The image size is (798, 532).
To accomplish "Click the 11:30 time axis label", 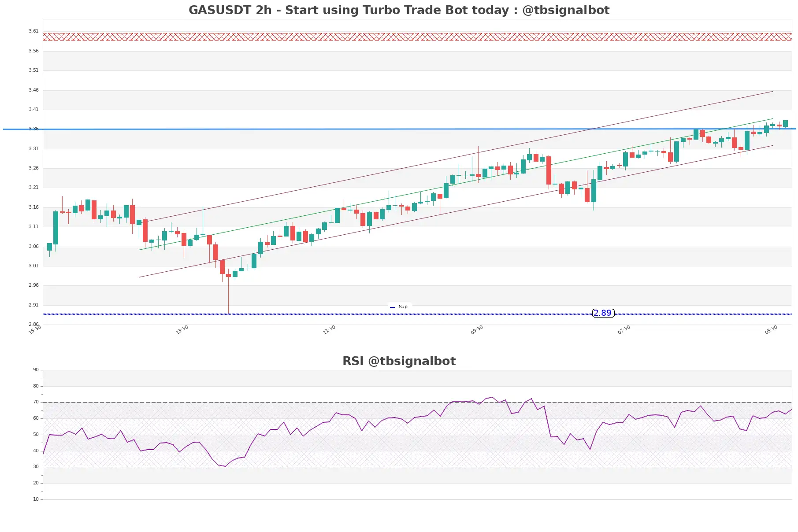I will click(x=329, y=330).
